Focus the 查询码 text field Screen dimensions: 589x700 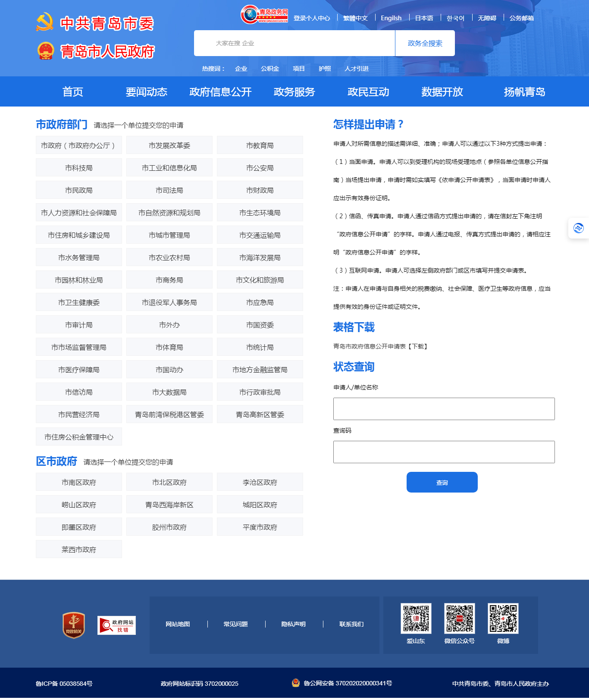coord(444,452)
